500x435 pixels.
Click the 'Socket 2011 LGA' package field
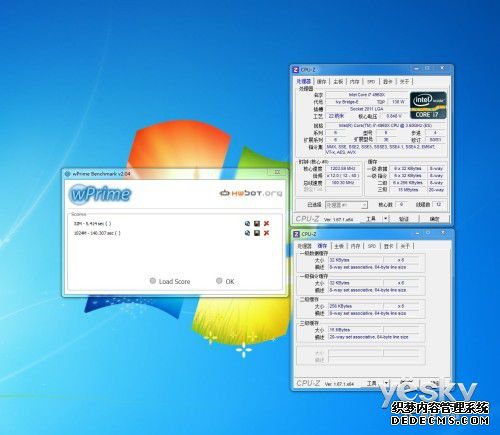pos(367,109)
